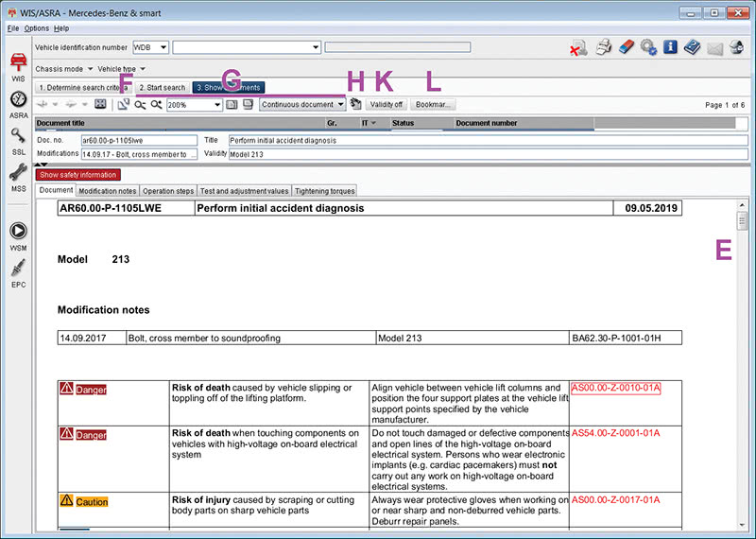Click the eraser icon to clear data
756x539 pixels.
(x=626, y=46)
